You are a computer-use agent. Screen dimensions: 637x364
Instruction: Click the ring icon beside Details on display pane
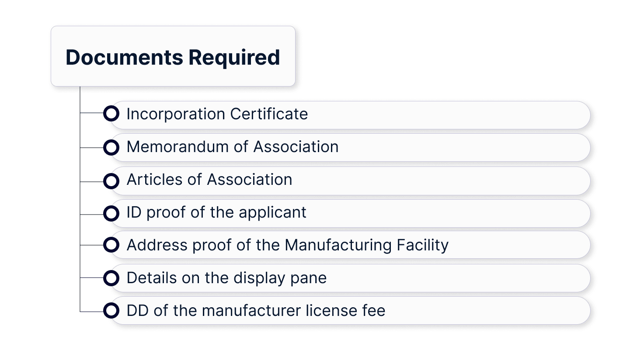pos(111,278)
